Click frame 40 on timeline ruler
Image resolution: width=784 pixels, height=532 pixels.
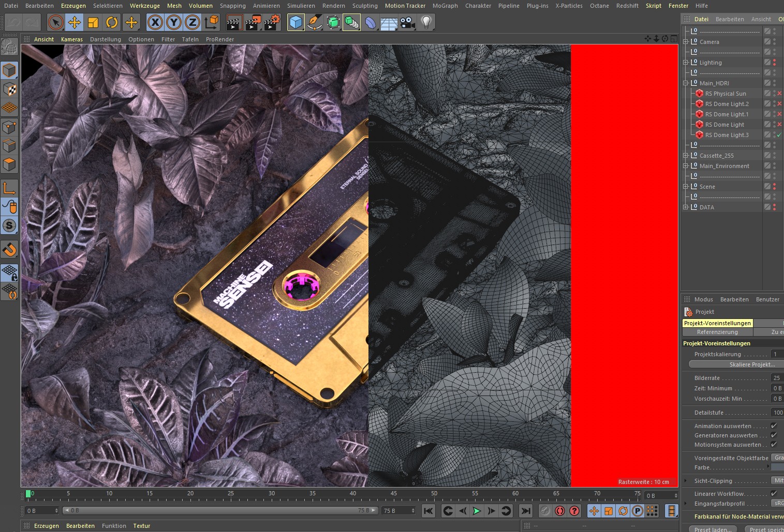pyautogui.click(x=353, y=494)
